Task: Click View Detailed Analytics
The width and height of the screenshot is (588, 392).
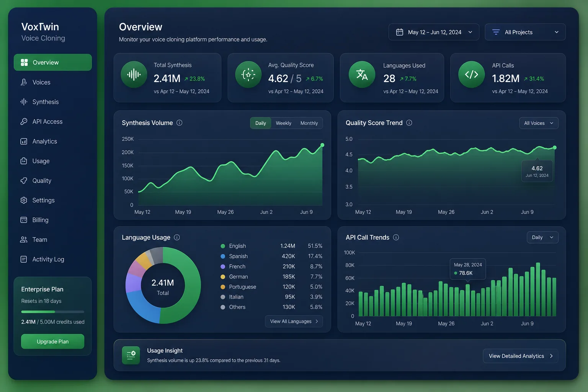Action: pos(521,356)
